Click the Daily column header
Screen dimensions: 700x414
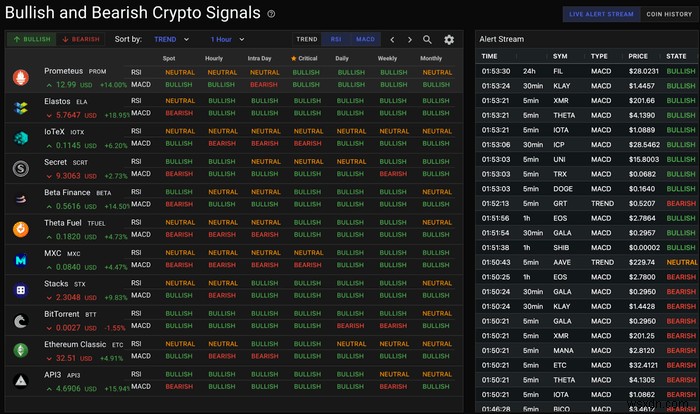point(342,59)
